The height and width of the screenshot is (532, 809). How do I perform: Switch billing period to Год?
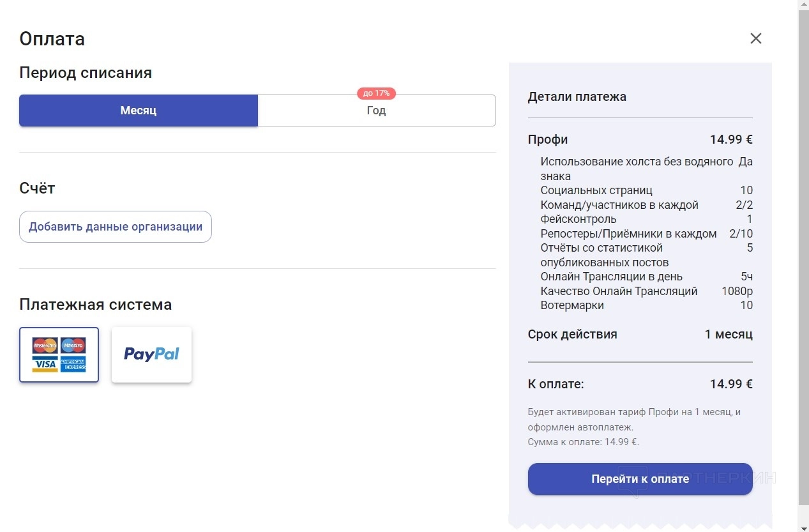tap(376, 110)
